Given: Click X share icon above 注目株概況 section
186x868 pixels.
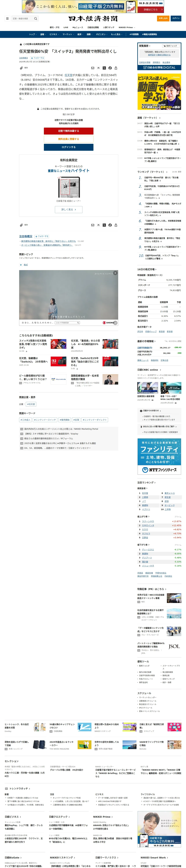Looking at the screenshot, I should click(104, 225).
